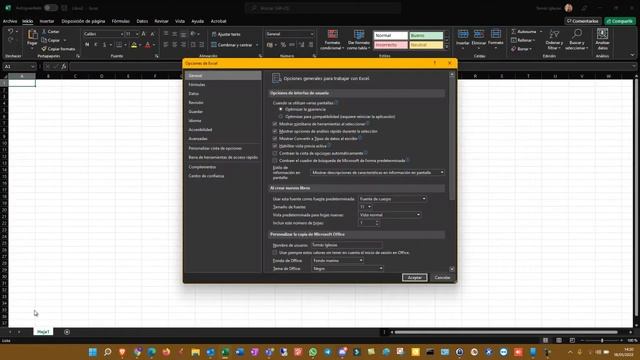The image size is (640, 360).
Task: Select Optimizar para compatibilidad radio button
Action: pyautogui.click(x=280, y=117)
